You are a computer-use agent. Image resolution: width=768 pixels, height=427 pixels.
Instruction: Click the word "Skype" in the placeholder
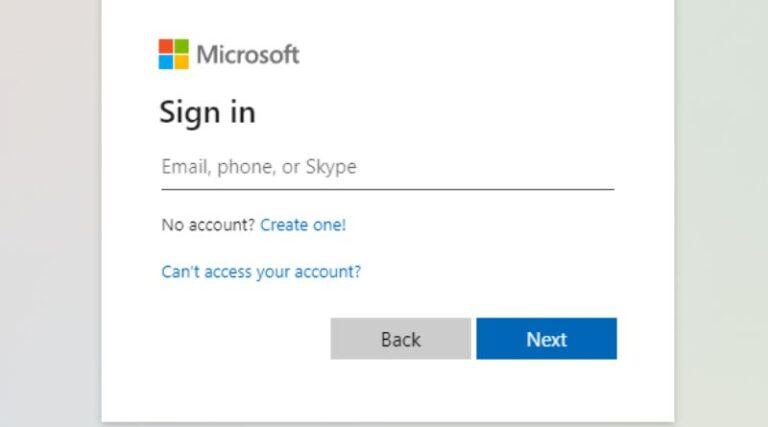click(331, 167)
